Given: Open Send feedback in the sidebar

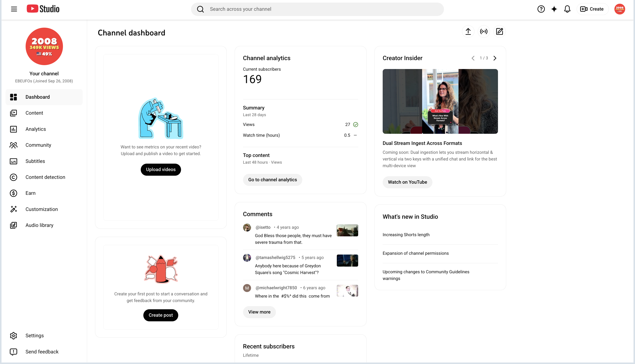Looking at the screenshot, I should [44, 352].
